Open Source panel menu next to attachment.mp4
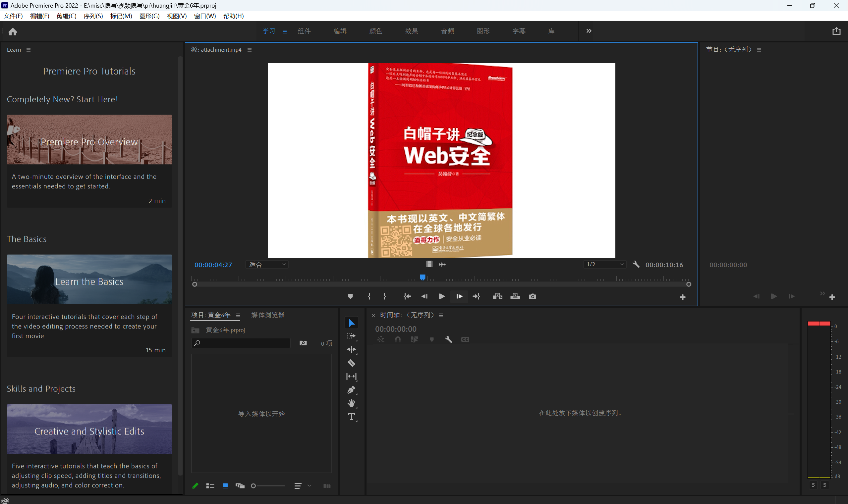Screen dimensions: 848x504 click(x=250, y=50)
